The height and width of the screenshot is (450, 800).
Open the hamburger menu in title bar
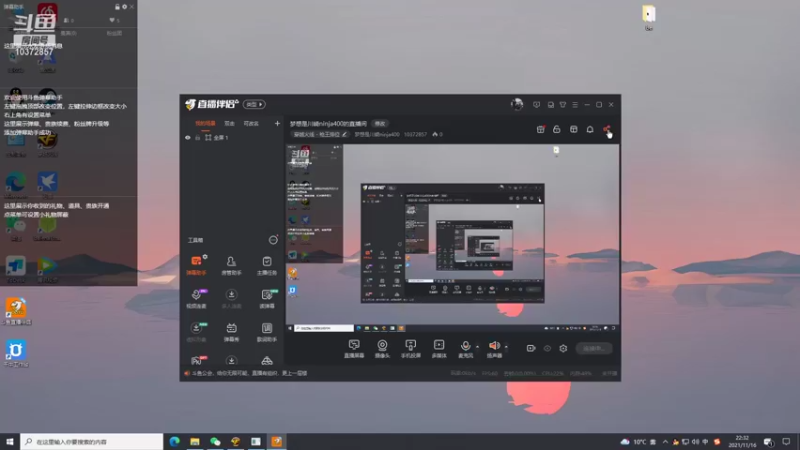pyautogui.click(x=575, y=105)
